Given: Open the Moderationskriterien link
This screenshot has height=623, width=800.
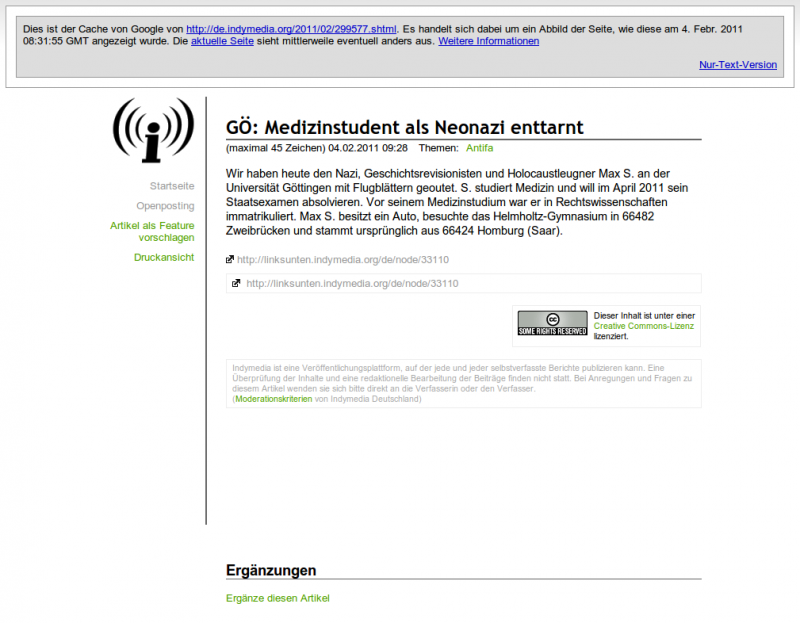Looking at the screenshot, I should point(273,399).
